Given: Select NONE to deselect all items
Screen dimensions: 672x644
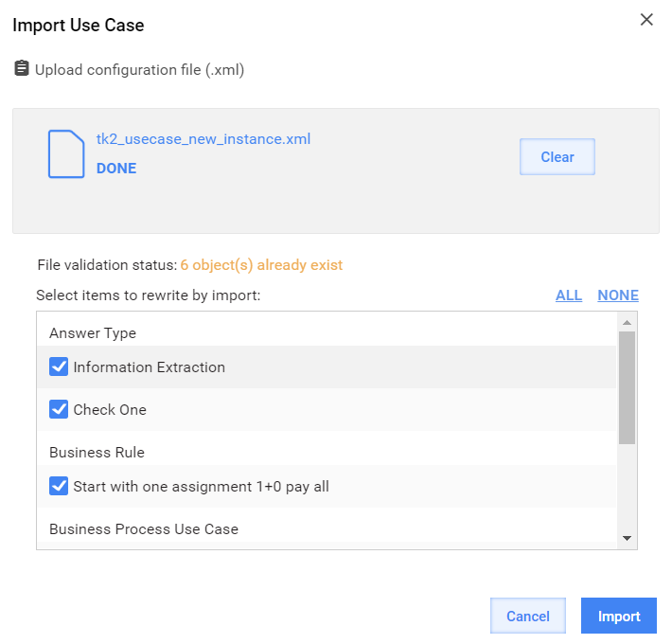Looking at the screenshot, I should click(x=618, y=295).
